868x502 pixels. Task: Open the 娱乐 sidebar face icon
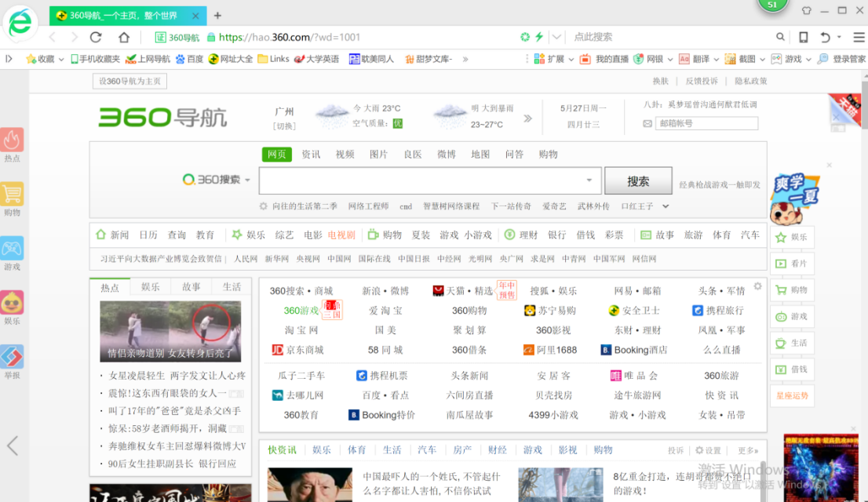(12, 302)
